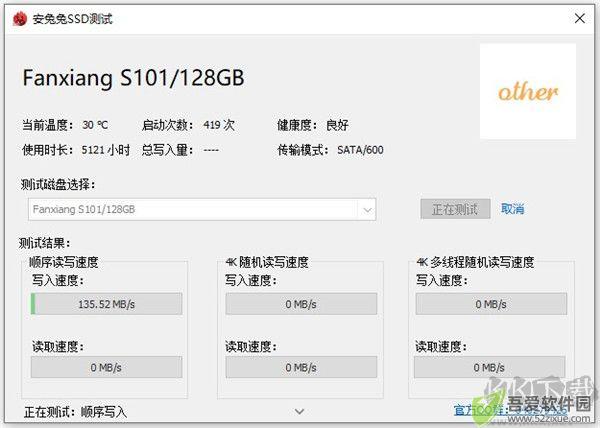Click the dropdown arrow of disk combo box
This screenshot has width=600, height=428.
367,210
